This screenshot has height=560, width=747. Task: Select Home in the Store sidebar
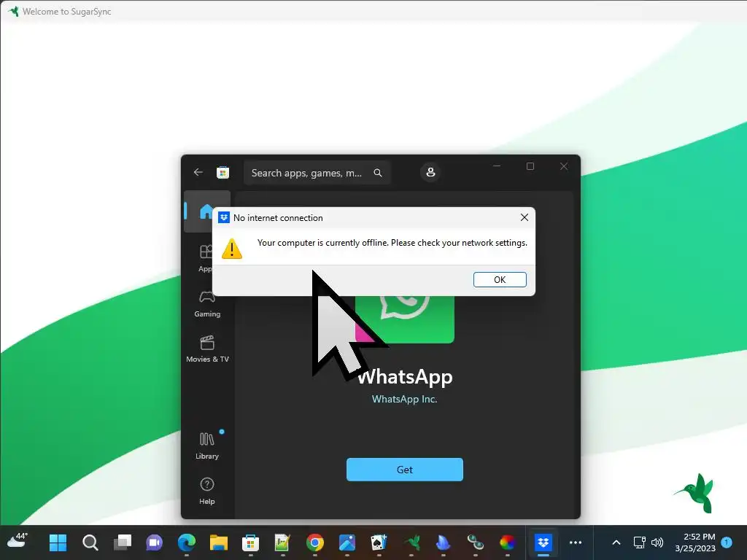[207, 211]
